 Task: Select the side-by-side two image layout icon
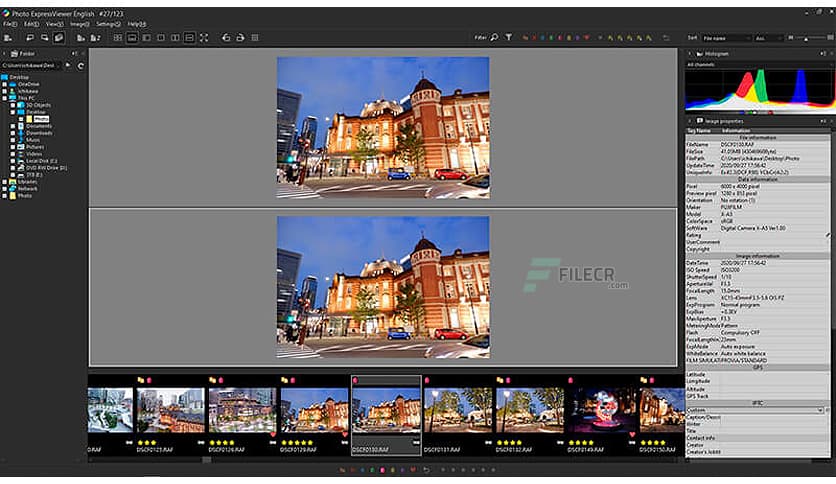(x=175, y=38)
